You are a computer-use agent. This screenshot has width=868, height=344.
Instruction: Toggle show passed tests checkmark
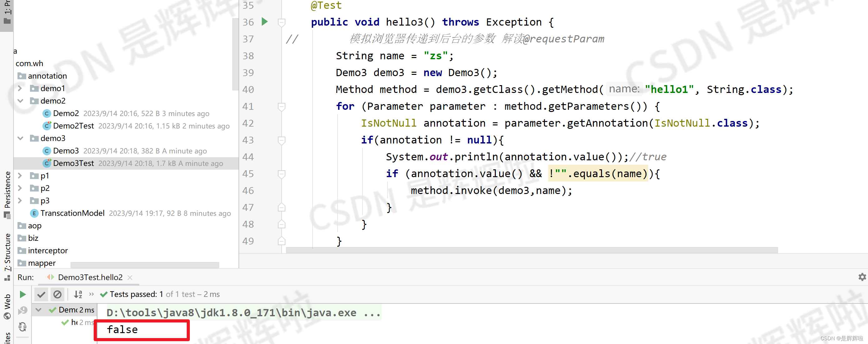(41, 294)
